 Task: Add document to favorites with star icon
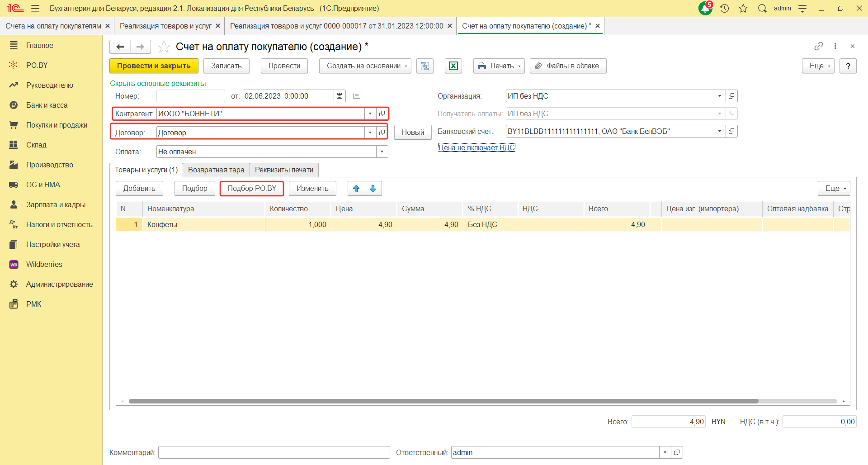164,47
